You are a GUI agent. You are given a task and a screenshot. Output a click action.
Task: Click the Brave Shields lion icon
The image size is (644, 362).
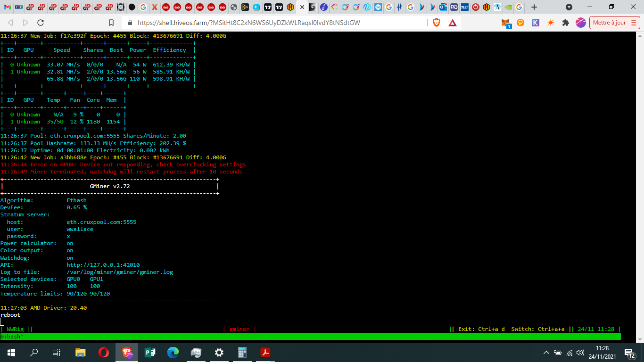(x=437, y=23)
